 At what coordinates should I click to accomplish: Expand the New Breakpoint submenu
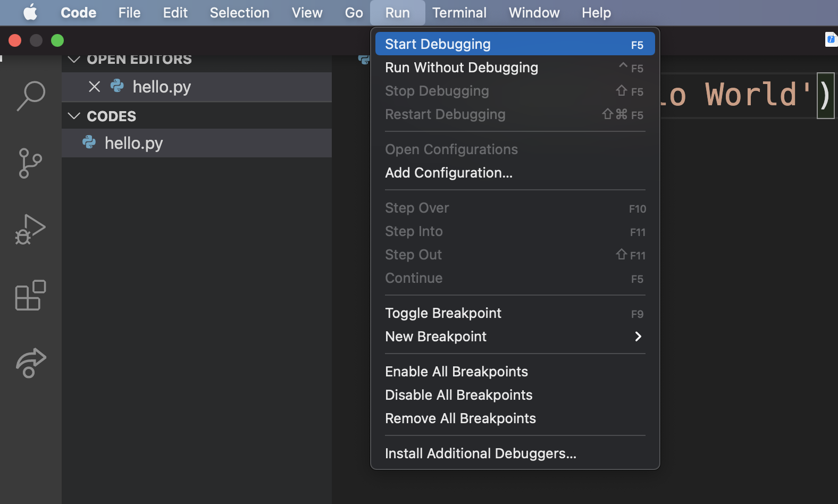(638, 337)
